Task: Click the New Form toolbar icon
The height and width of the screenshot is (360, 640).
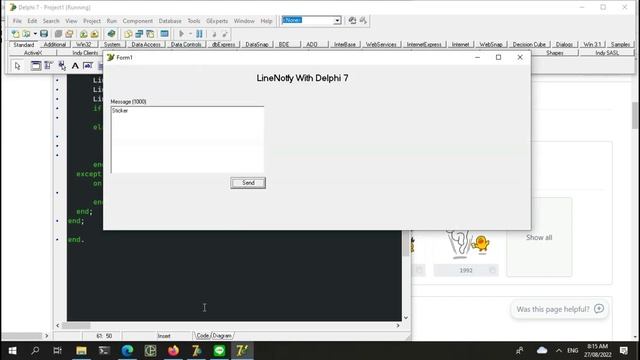Action: pyautogui.click(x=164, y=34)
